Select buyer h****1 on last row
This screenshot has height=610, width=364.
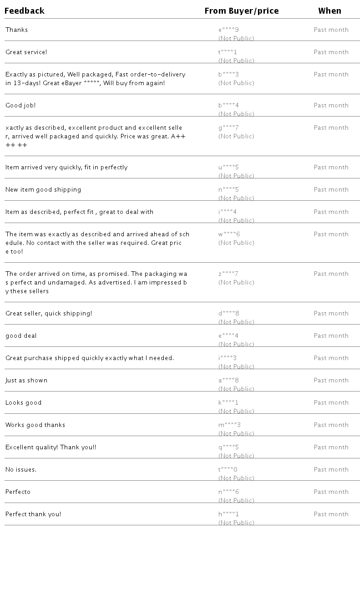click(x=228, y=514)
